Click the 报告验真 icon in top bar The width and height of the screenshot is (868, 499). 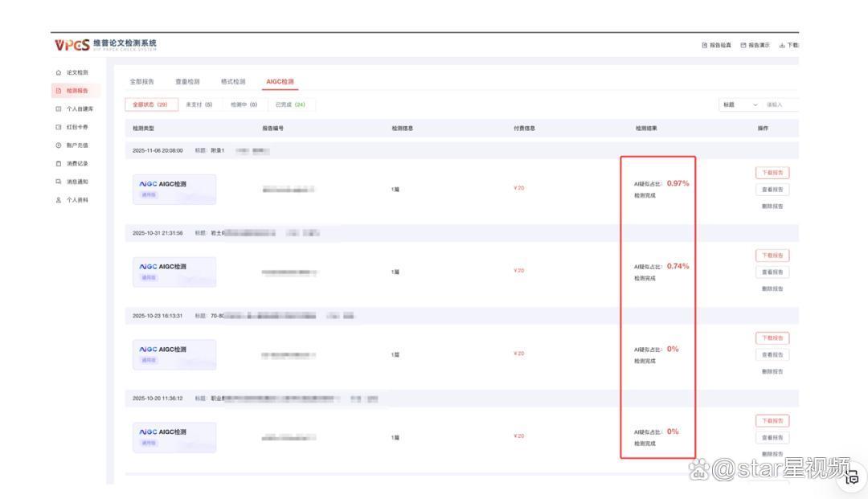coord(705,45)
